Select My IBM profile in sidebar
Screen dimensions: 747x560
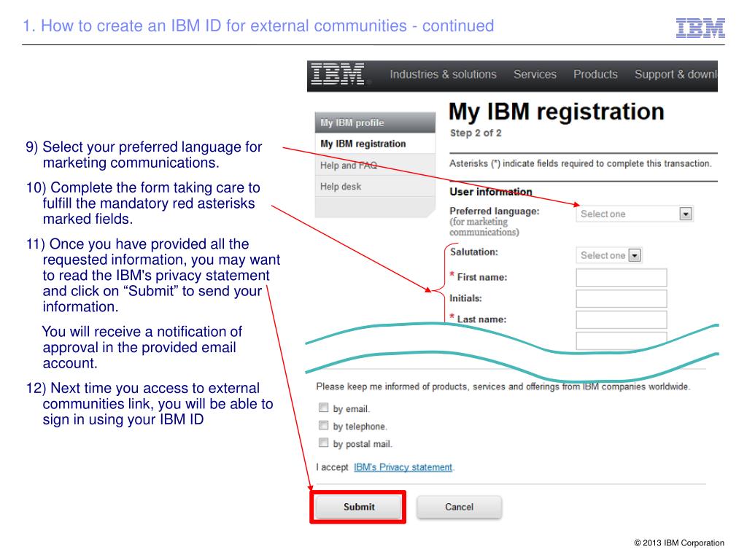(375, 122)
